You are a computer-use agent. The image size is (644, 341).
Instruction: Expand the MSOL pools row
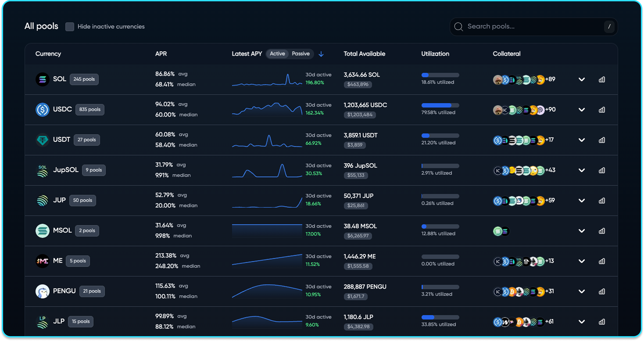[581, 231]
